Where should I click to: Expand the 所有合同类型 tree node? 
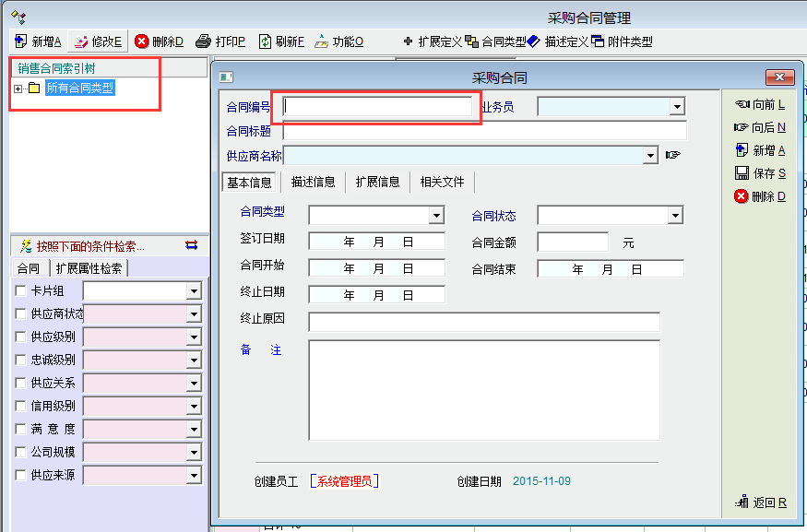(18, 89)
